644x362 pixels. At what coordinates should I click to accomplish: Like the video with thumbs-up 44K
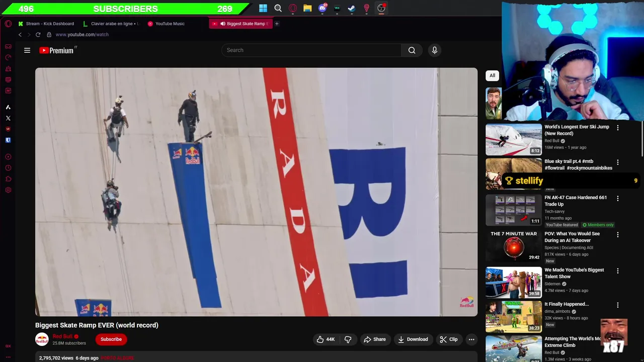(326, 339)
